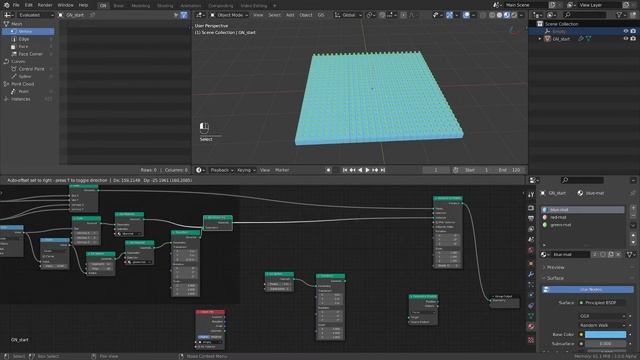Select Vertex domain in spreadsheet
640x360 pixels.
(28, 31)
